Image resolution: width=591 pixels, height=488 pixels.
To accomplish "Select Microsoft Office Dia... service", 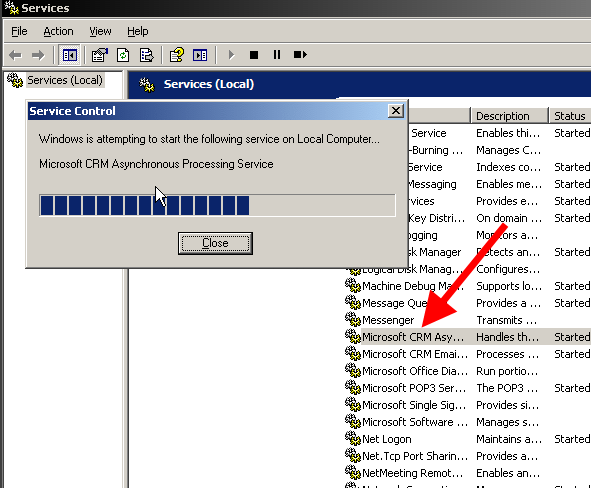I will click(415, 371).
